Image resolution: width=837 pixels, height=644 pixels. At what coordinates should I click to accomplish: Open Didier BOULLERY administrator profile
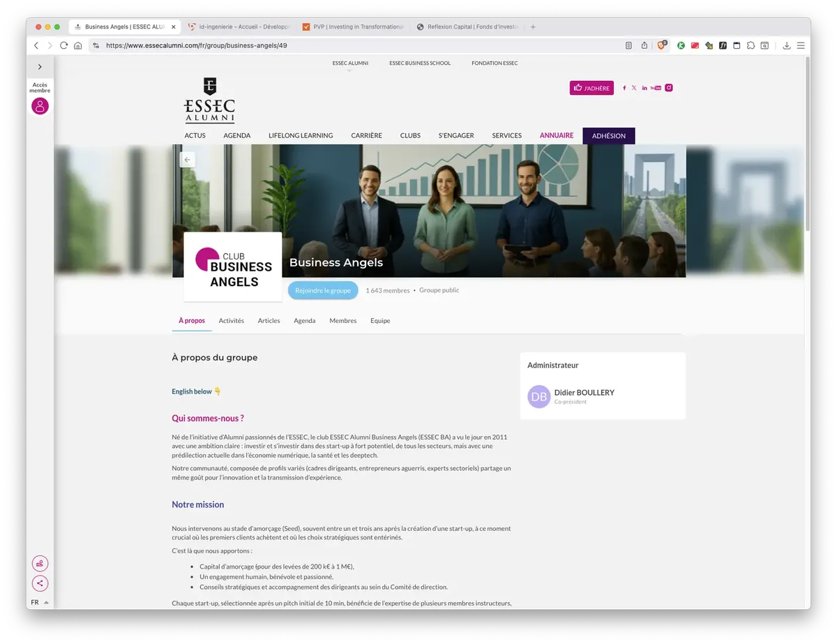(x=585, y=393)
